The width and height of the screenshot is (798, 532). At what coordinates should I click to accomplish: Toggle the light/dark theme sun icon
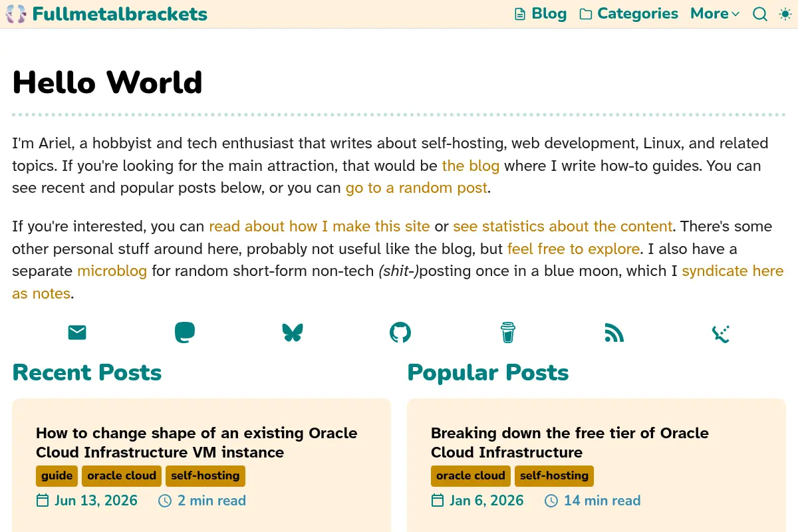pyautogui.click(x=785, y=14)
